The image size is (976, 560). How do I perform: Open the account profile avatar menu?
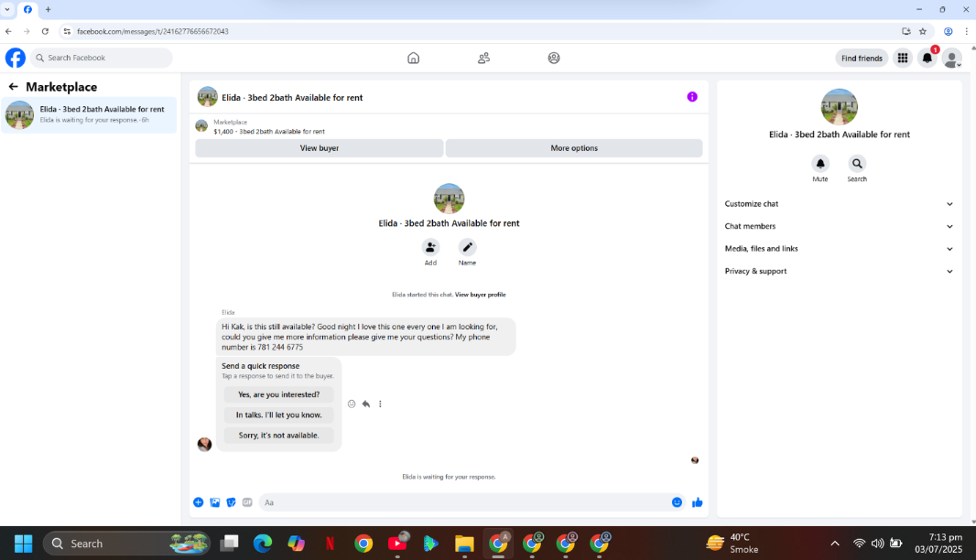[x=951, y=59]
